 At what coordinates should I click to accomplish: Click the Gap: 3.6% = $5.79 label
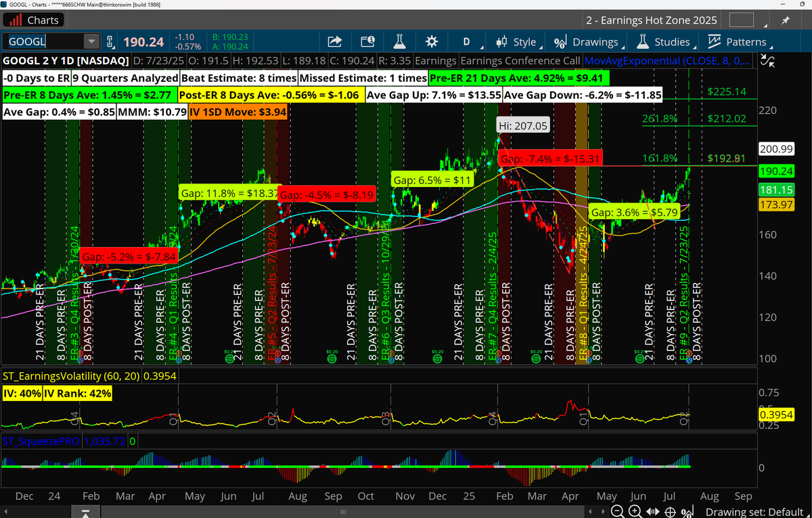[633, 212]
